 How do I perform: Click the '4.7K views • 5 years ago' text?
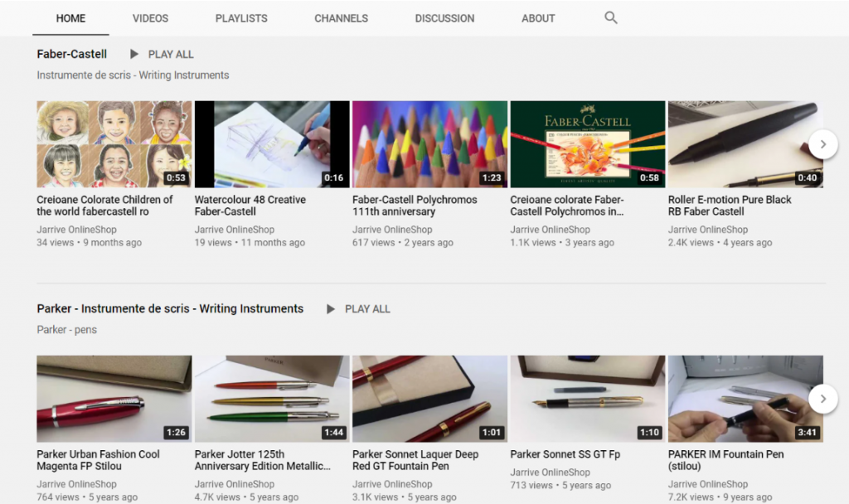coord(246,497)
